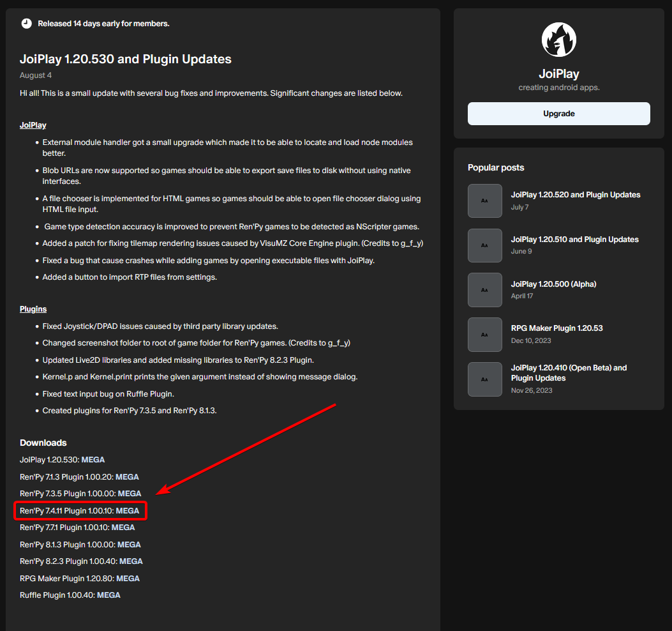Click bullet about VisuMZ Core Engine patch

[233, 243]
